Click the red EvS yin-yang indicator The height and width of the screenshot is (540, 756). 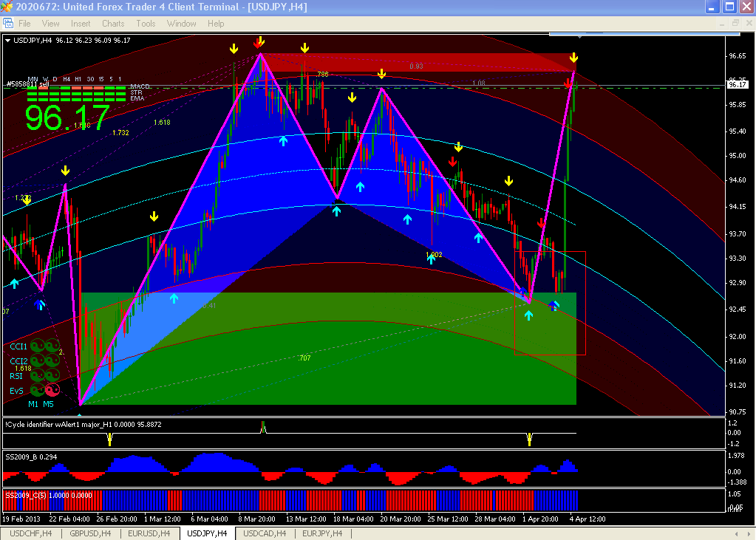click(x=52, y=389)
